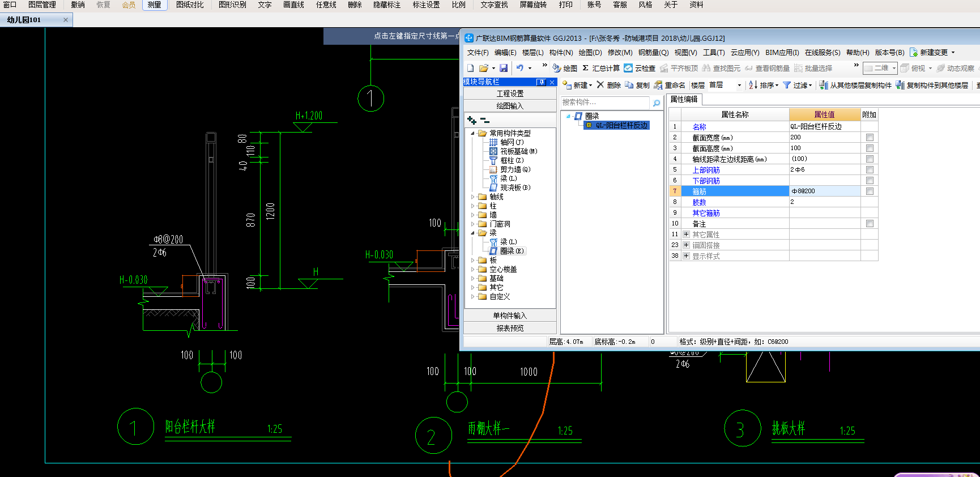Select 筏板基础(M) in the tree
980x477 pixels.
pyautogui.click(x=513, y=151)
